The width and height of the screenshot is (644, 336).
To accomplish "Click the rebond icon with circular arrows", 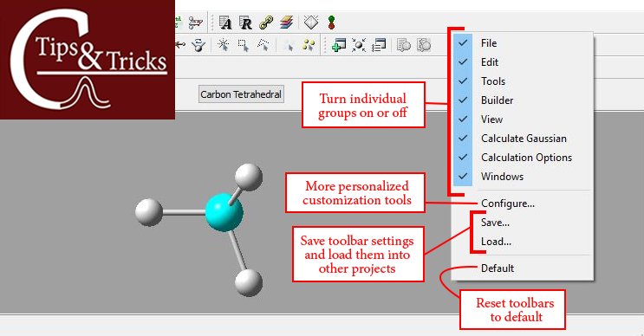I will point(198,45).
